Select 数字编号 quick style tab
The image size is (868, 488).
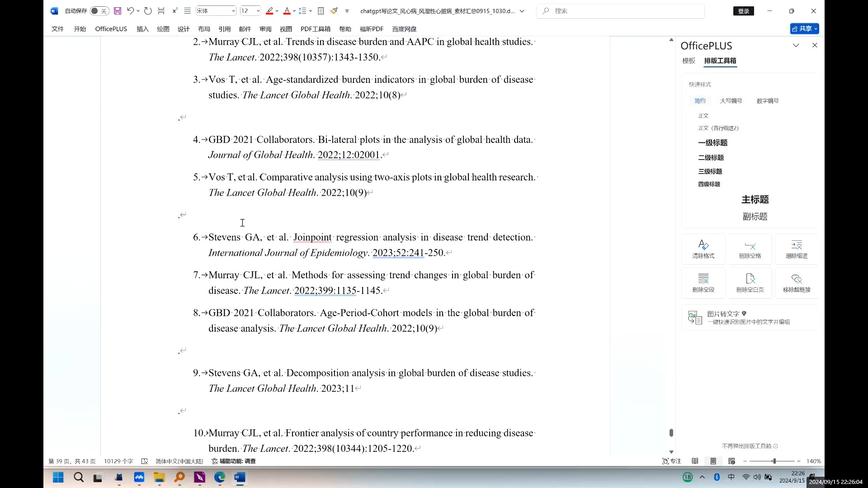[767, 101]
